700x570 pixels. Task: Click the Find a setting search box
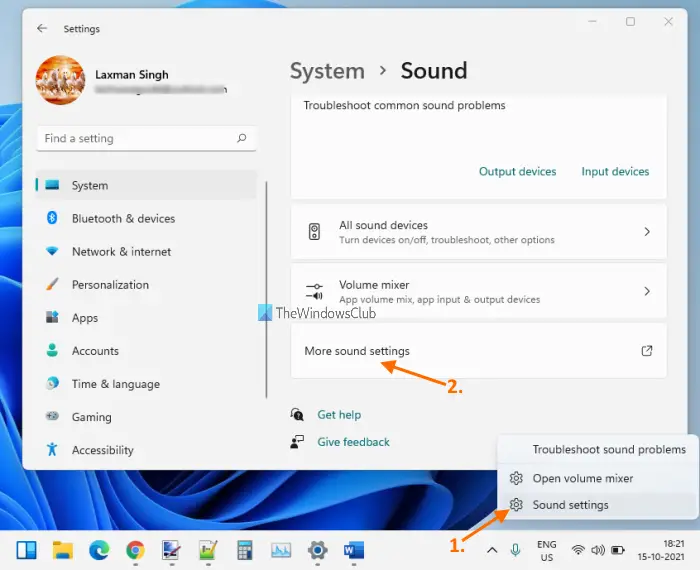click(x=135, y=138)
